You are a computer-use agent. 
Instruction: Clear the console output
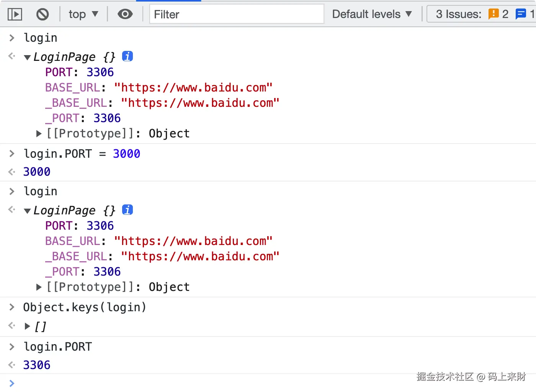42,15
